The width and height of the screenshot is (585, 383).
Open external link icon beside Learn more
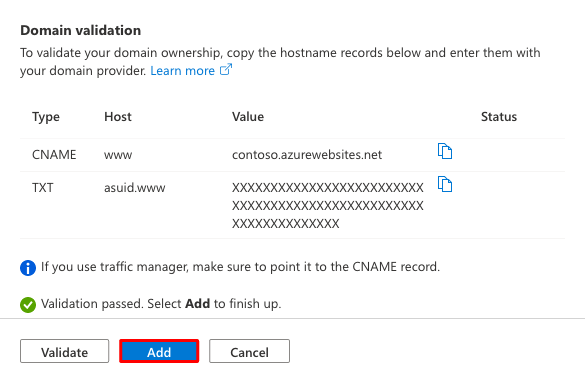click(226, 69)
